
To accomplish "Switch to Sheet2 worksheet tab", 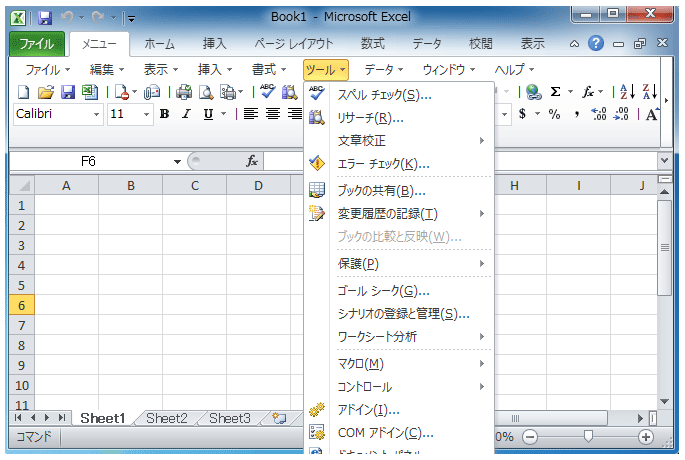I will (x=166, y=418).
